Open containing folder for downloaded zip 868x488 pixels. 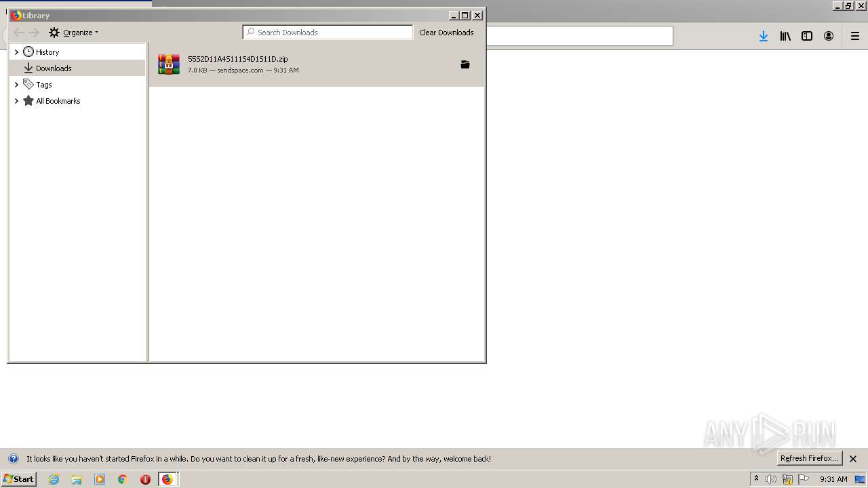point(465,64)
